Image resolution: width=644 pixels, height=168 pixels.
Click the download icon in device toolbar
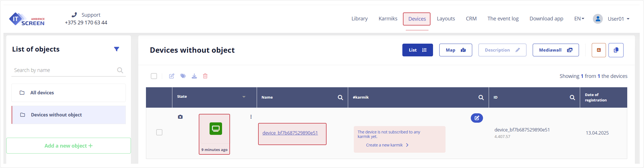[x=194, y=76]
